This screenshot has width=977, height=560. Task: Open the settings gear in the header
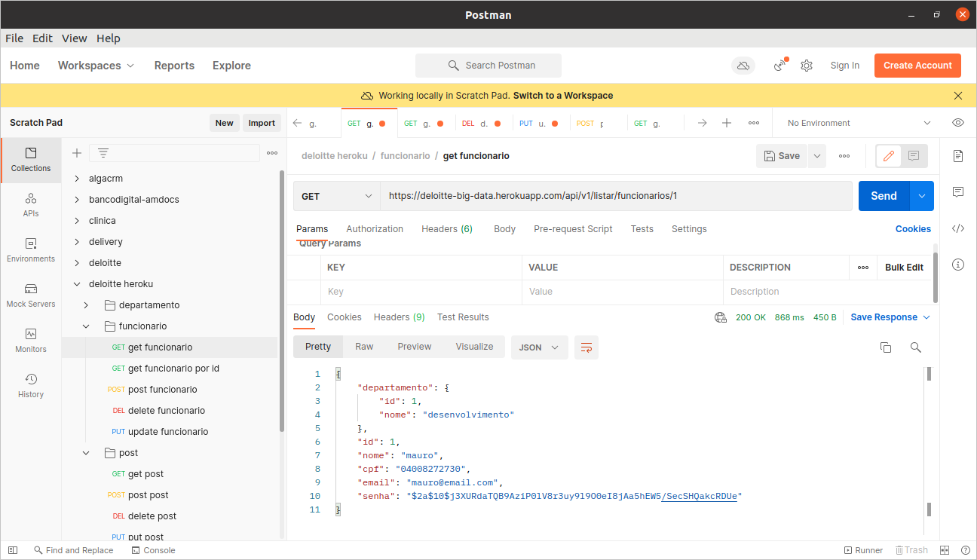click(807, 66)
